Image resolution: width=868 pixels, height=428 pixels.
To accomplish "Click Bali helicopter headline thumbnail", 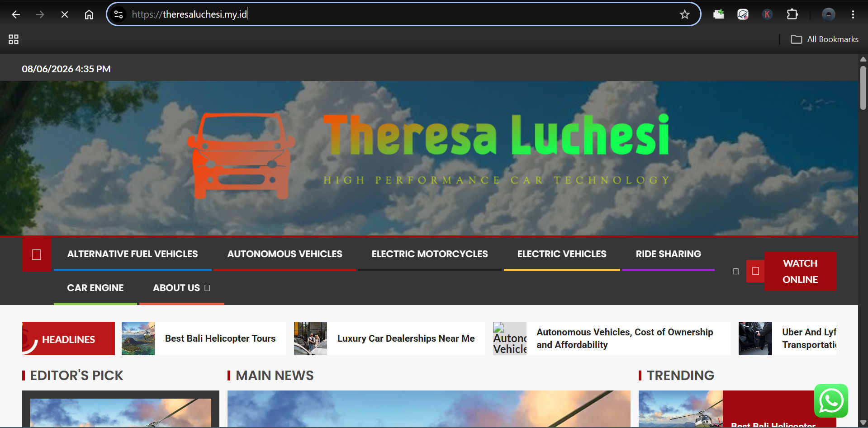I will pyautogui.click(x=138, y=339).
